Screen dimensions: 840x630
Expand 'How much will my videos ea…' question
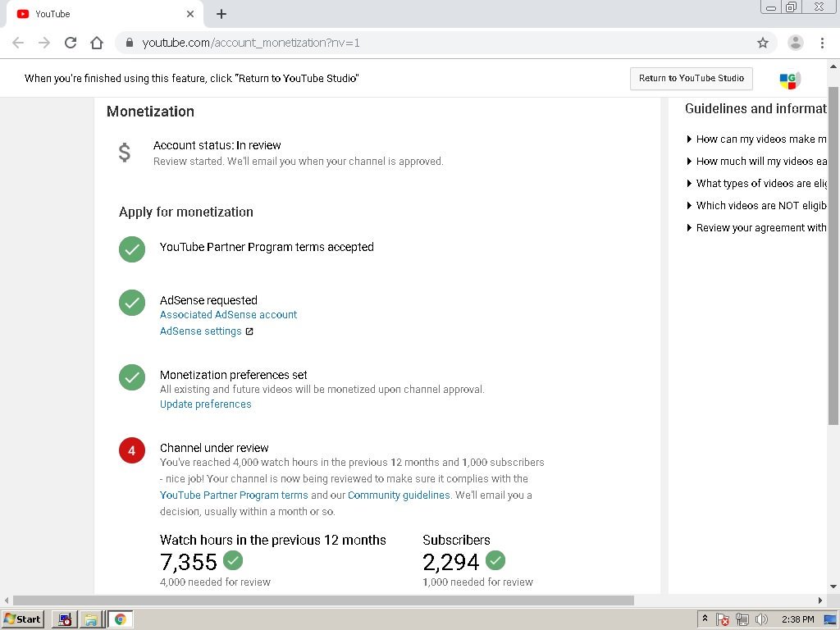click(x=757, y=162)
